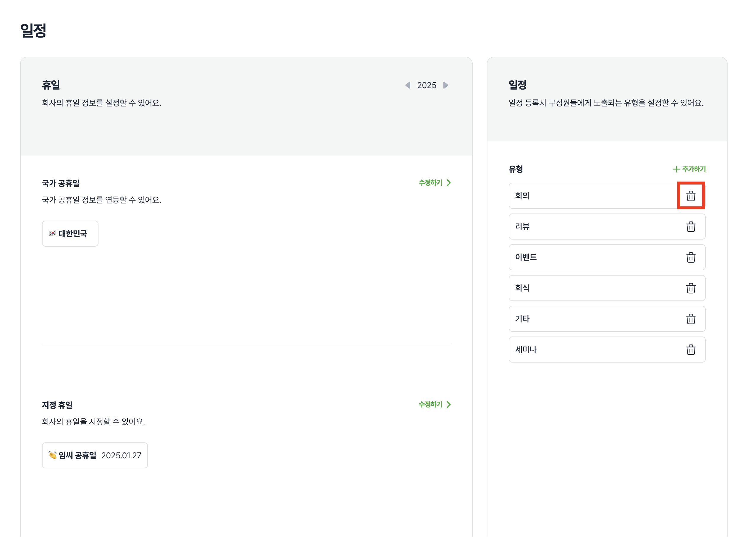This screenshot has width=756, height=537.
Task: Open chevron next to 지정 휴일 수정하기
Action: click(x=449, y=405)
